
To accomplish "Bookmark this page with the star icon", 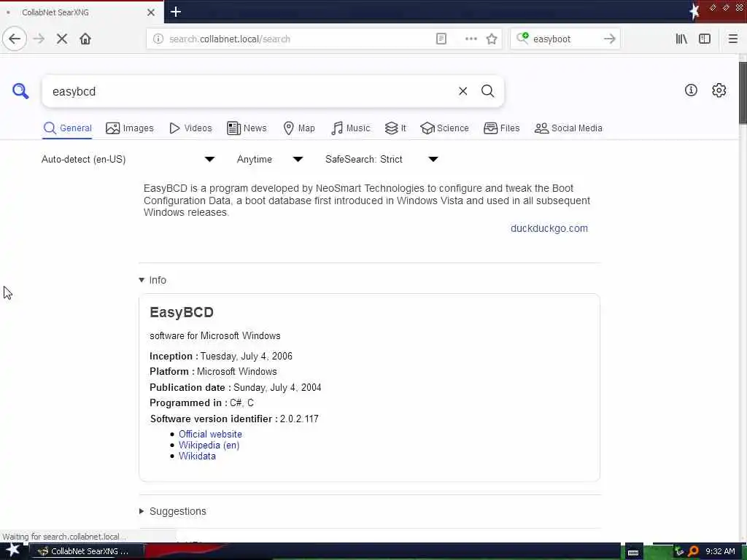I will [x=492, y=39].
